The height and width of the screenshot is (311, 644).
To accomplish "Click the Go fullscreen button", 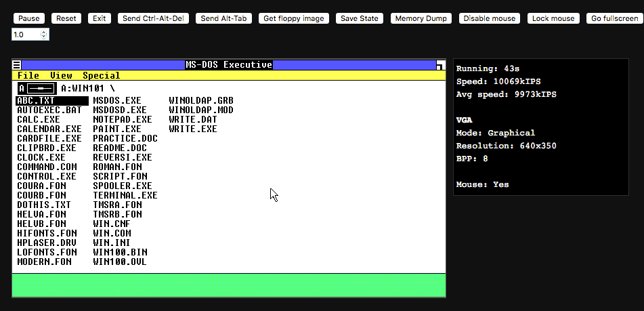I will click(615, 18).
